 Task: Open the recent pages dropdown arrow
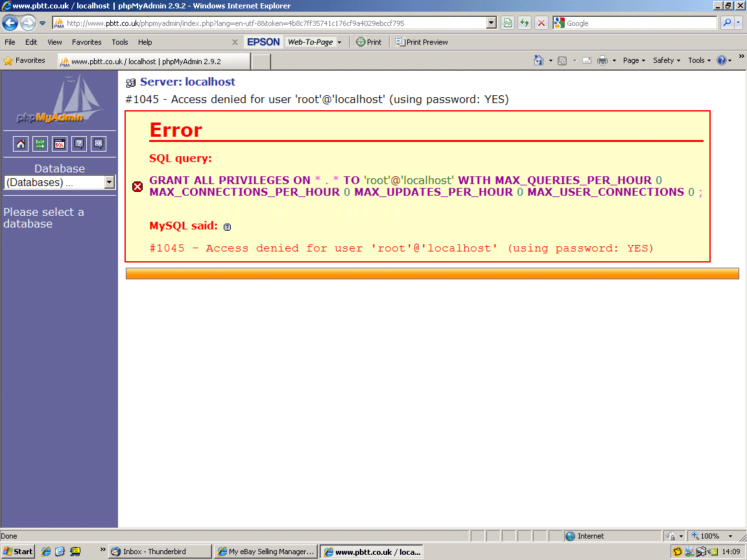point(42,23)
